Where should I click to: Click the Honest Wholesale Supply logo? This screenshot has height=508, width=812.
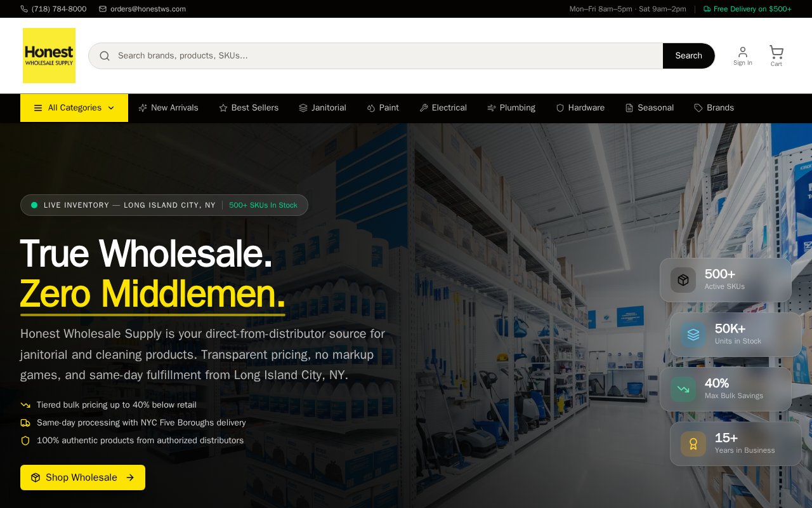click(49, 55)
